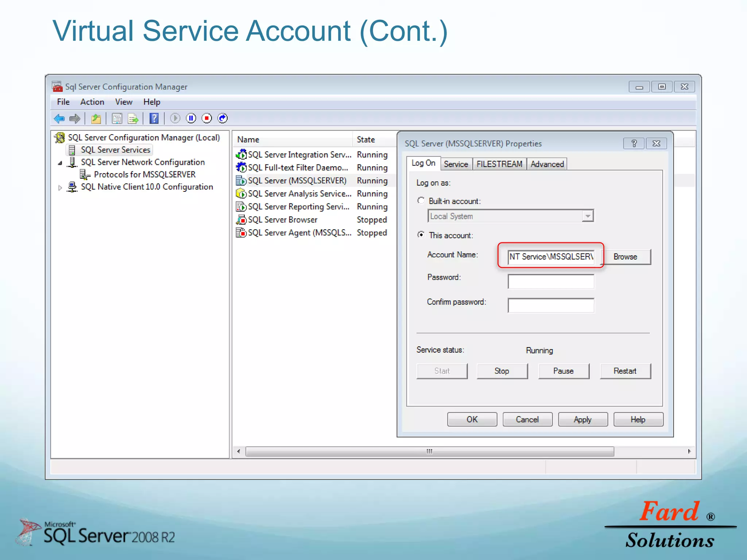The width and height of the screenshot is (747, 560).
Task: Click the SQL Native Client Configuration icon
Action: [72, 187]
